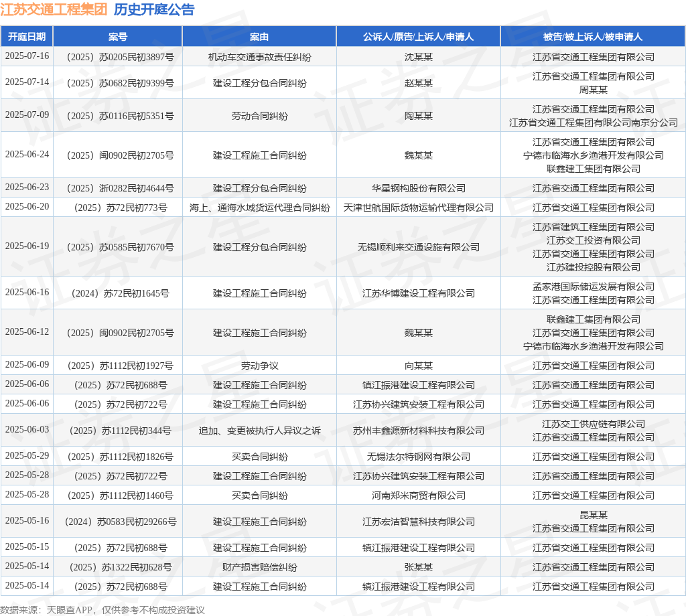Click case number 苏0205民初3897号

pos(120,58)
